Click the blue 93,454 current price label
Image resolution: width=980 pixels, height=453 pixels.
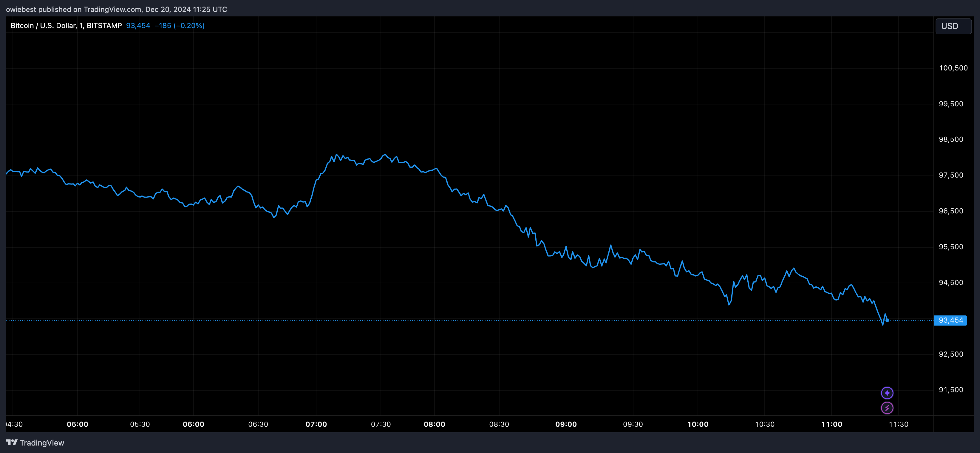coord(950,320)
